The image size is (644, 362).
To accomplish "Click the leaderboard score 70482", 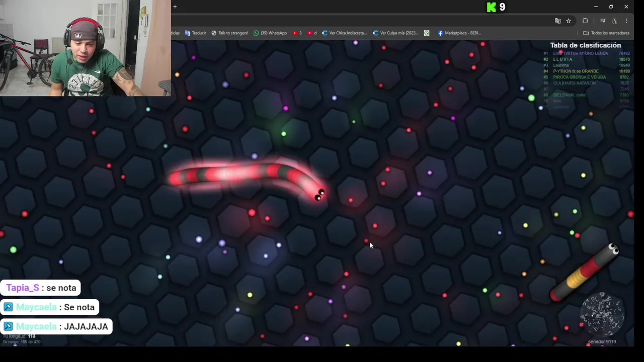I will (x=624, y=53).
